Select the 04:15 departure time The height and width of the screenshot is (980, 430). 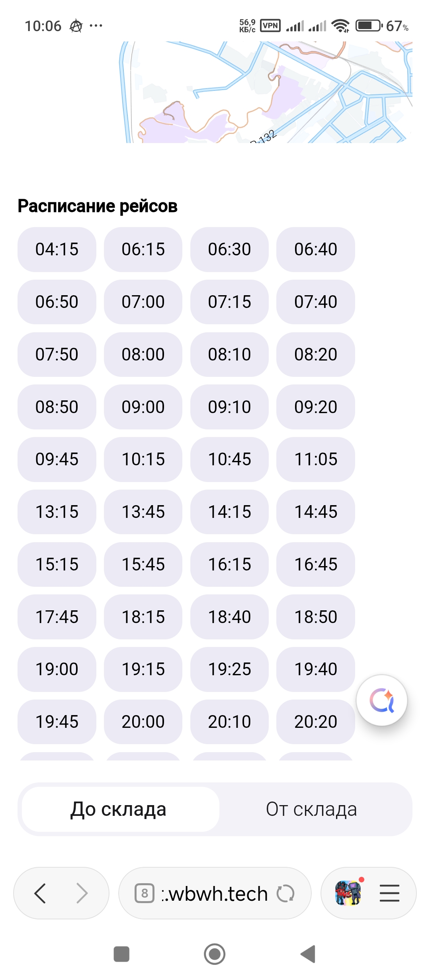57,249
